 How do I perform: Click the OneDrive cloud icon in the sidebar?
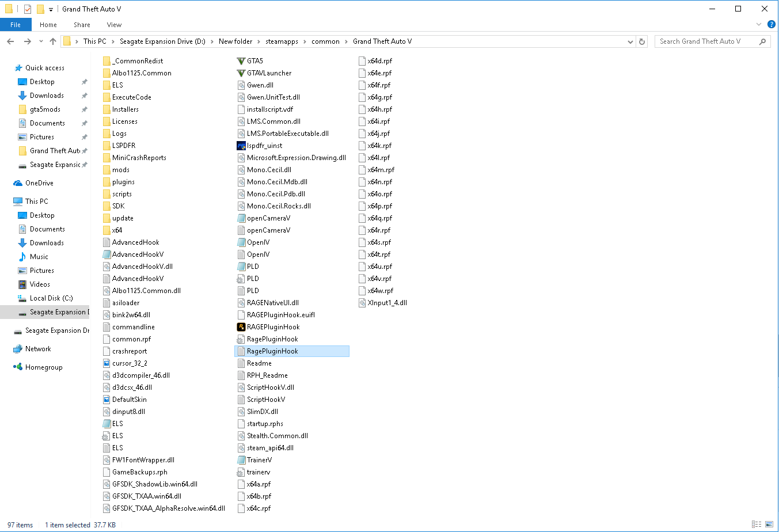(x=18, y=183)
